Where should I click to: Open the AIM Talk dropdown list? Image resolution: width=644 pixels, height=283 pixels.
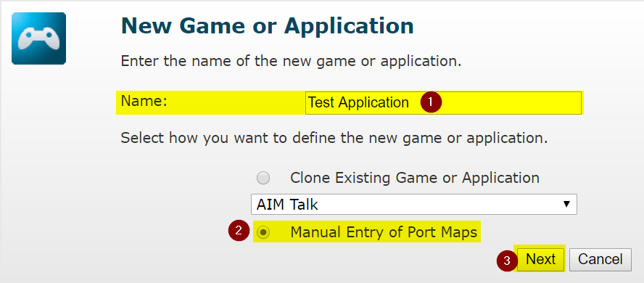[413, 204]
